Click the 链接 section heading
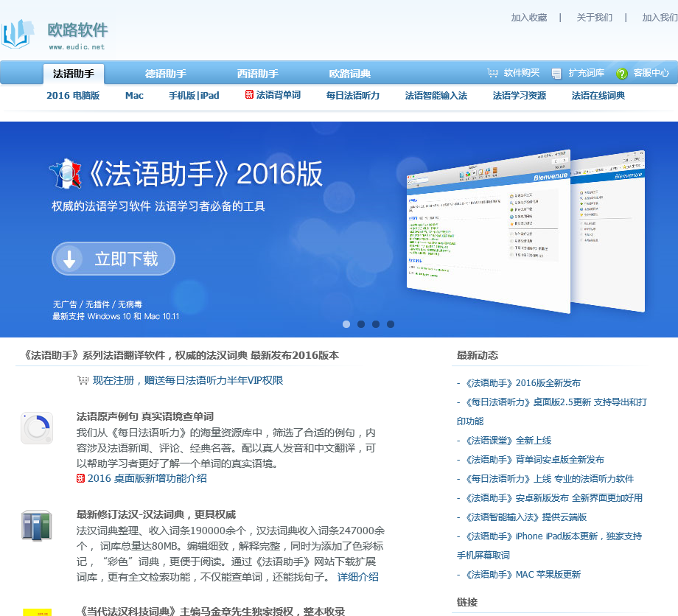The height and width of the screenshot is (616, 678). tap(467, 602)
